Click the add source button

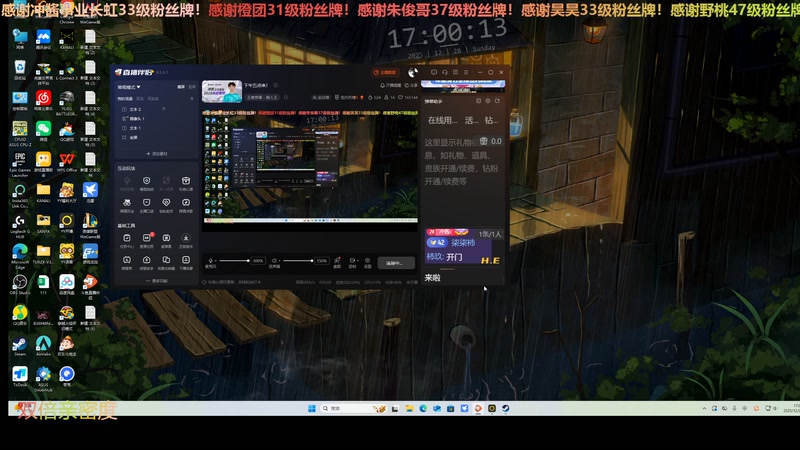[157, 154]
